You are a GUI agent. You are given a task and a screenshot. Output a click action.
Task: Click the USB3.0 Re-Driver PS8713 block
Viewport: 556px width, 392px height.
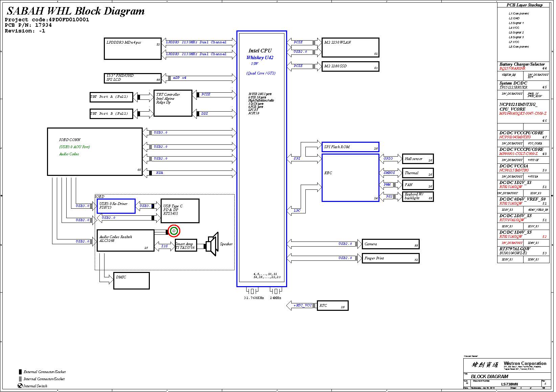[116, 206]
